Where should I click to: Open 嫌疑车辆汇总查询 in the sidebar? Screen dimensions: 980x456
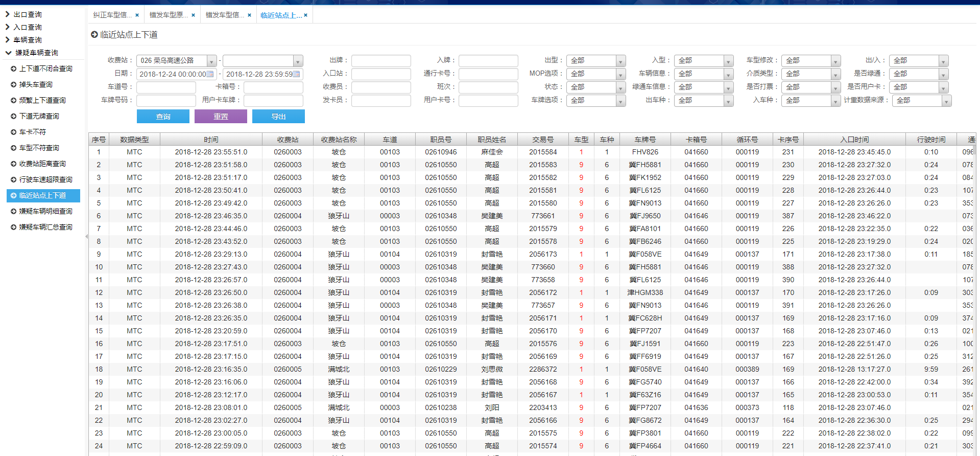(45, 227)
